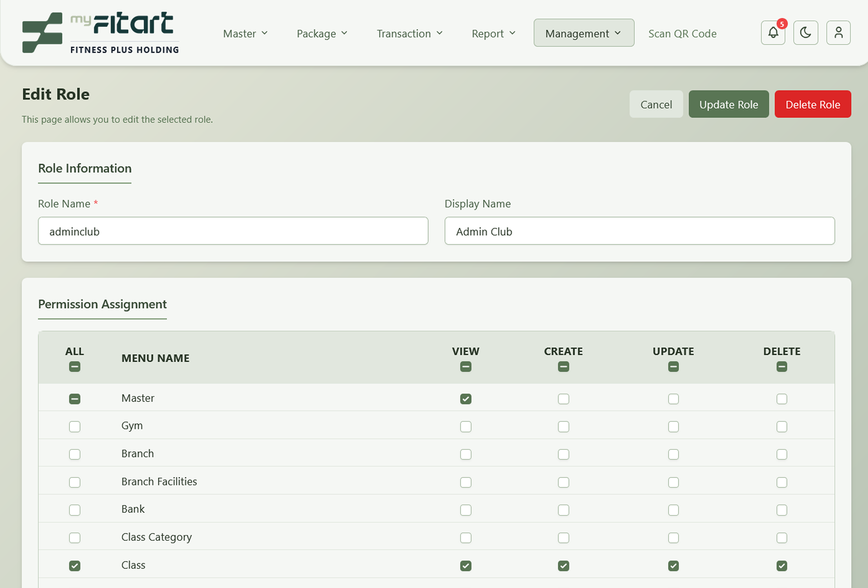This screenshot has width=868, height=588.
Task: Enable Update permission for Gym
Action: 673,426
